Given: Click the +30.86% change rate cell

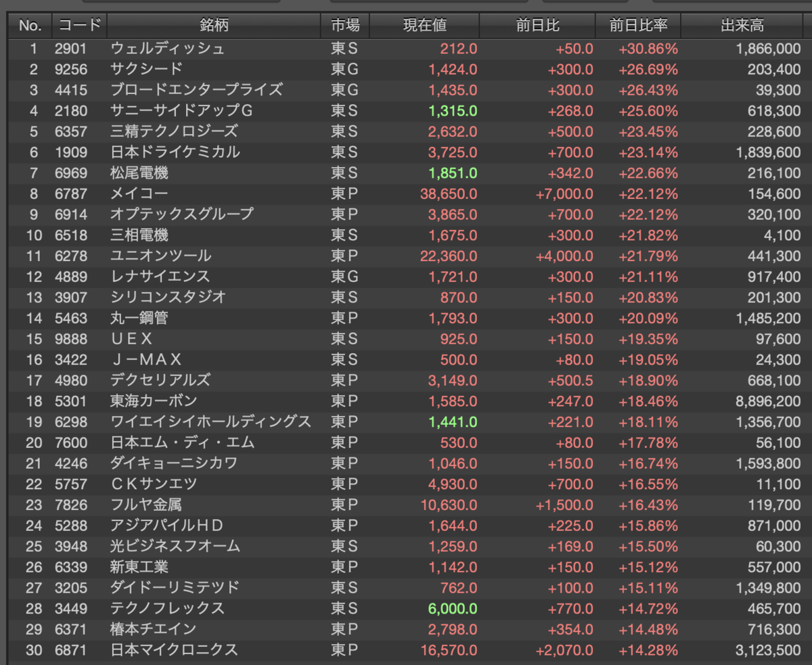Looking at the screenshot, I should coord(648,48).
